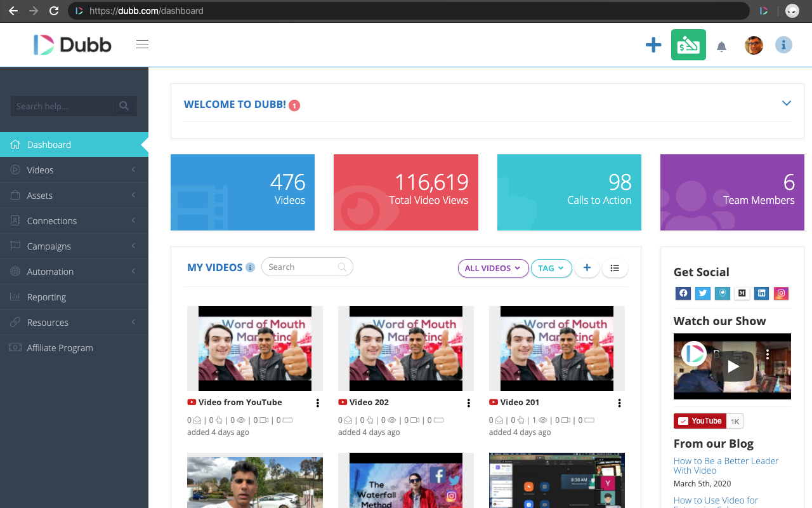Image resolution: width=812 pixels, height=508 pixels.
Task: Click the 6 Team Members card
Action: pyautogui.click(x=732, y=192)
